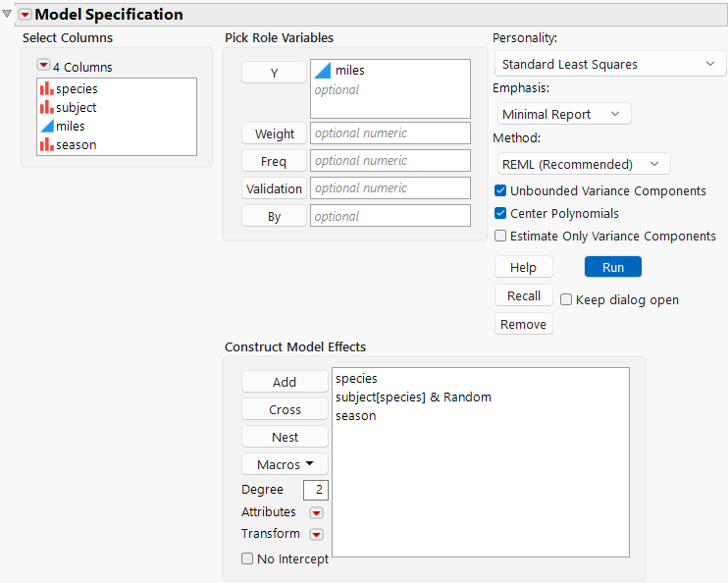Select subject[species] & Random effect
Viewport: 728px width, 583px height.
point(413,397)
